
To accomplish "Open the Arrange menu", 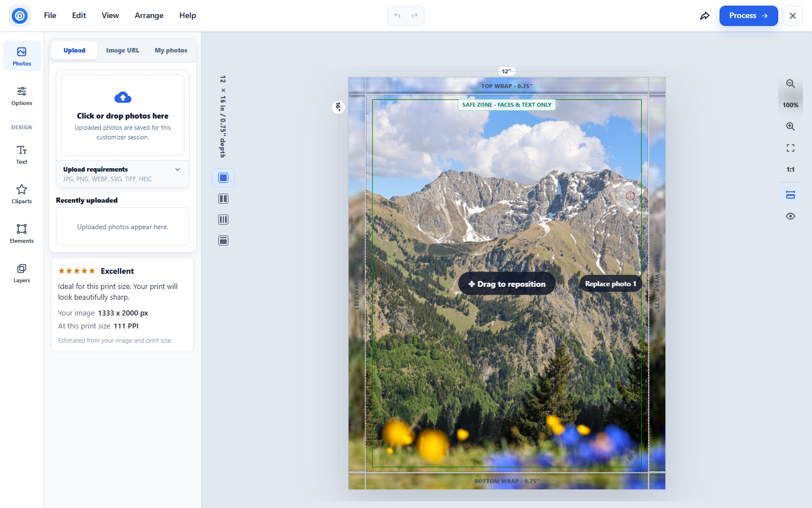I will point(149,16).
